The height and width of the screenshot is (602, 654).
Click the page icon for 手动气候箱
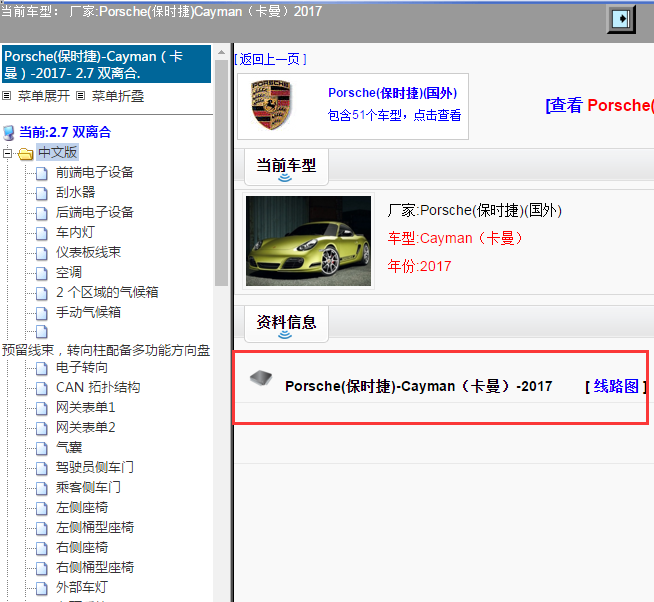coord(41,313)
